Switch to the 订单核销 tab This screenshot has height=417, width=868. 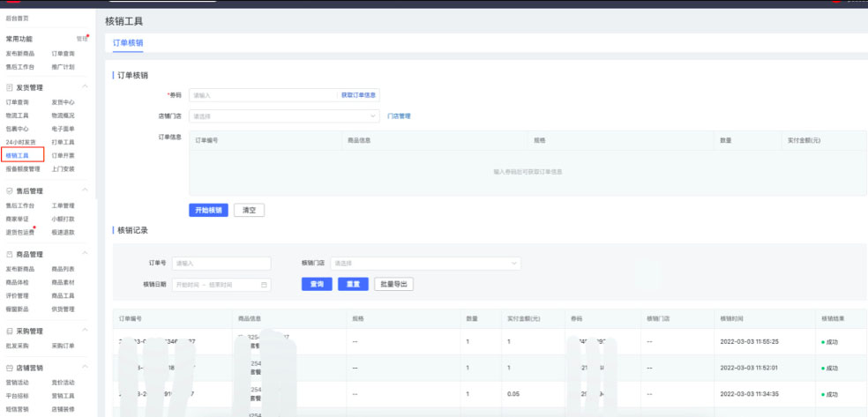click(128, 42)
